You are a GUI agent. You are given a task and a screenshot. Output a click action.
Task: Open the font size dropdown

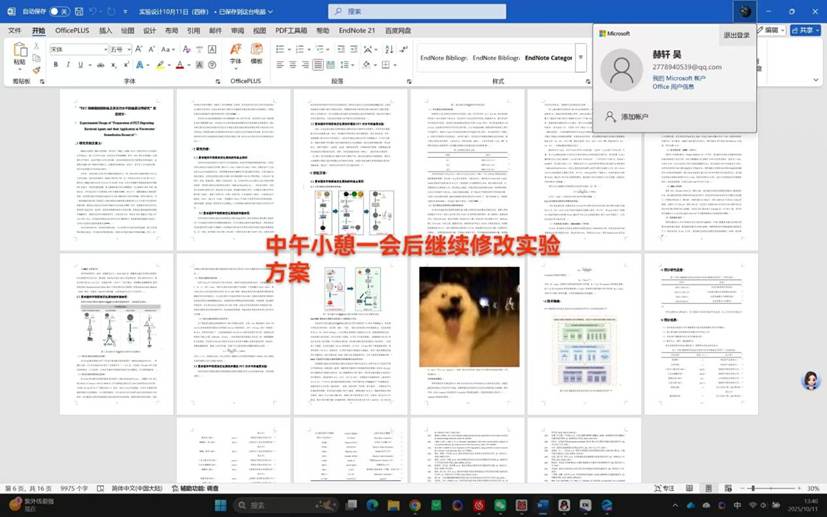click(x=129, y=49)
